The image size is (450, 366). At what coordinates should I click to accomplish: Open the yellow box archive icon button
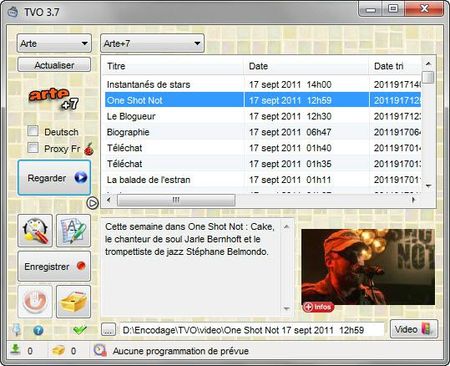pyautogui.click(x=73, y=301)
